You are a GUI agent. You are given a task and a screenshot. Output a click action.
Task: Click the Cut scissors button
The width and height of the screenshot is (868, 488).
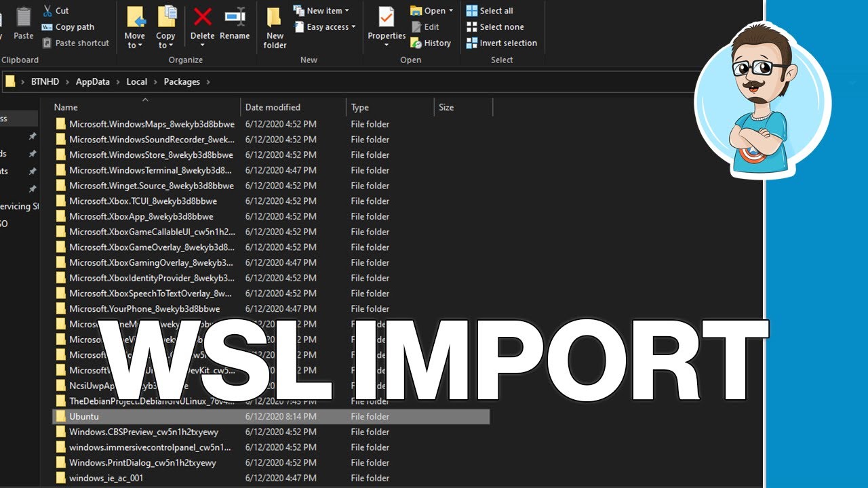pyautogui.click(x=55, y=11)
